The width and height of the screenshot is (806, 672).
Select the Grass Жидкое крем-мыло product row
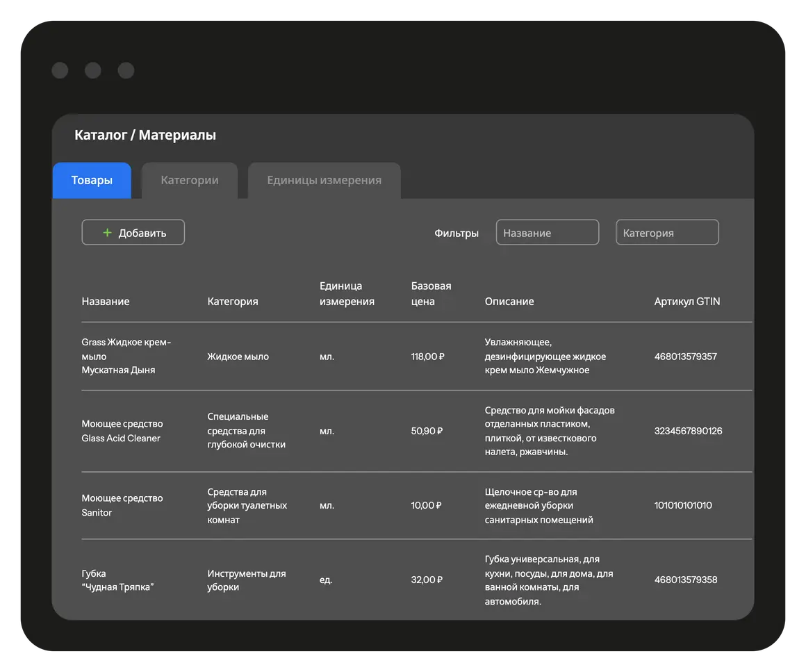126,356
